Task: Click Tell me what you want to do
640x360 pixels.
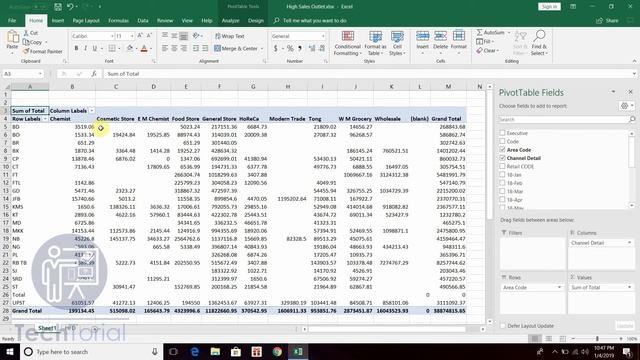Action: [314, 20]
